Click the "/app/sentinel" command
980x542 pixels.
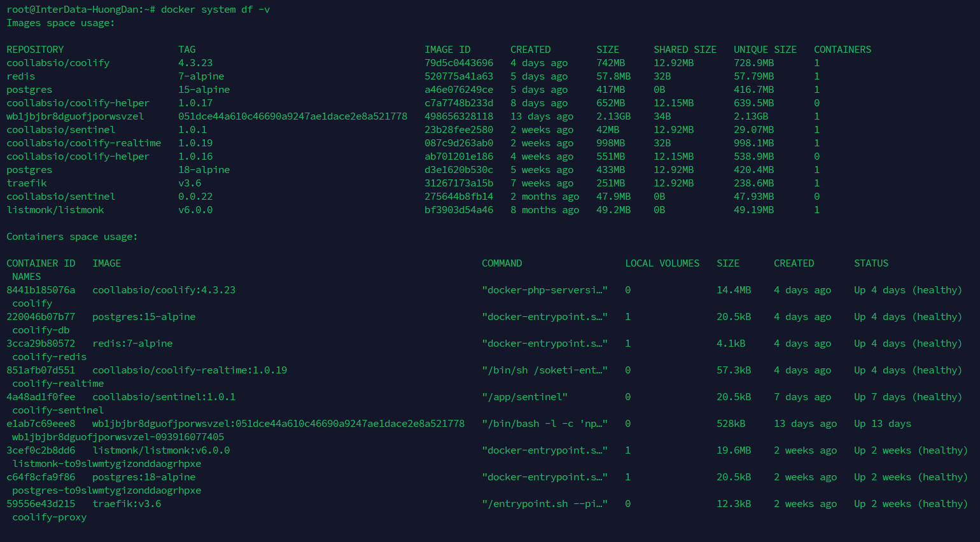(524, 397)
